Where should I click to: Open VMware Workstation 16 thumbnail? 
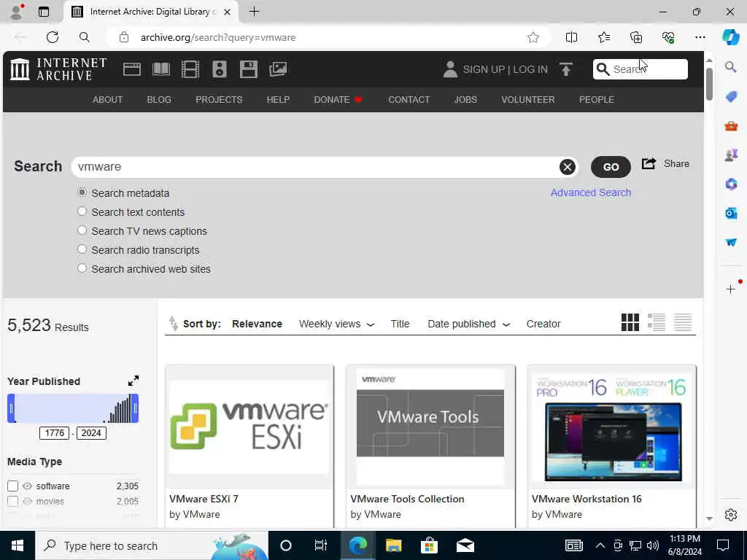pos(612,427)
